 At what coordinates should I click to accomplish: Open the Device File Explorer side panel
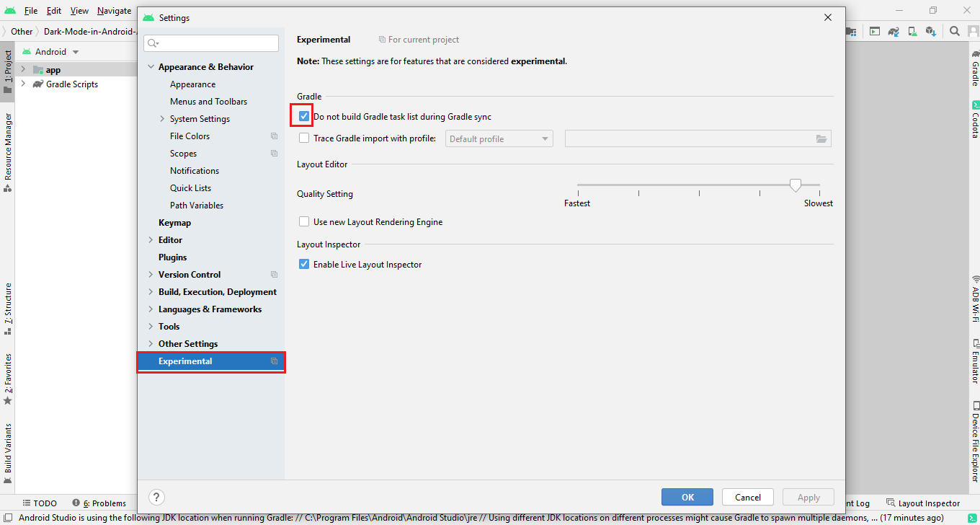pos(975,435)
